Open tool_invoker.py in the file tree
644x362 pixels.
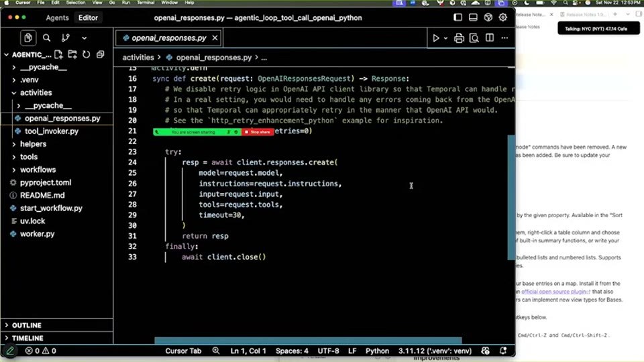point(52,131)
